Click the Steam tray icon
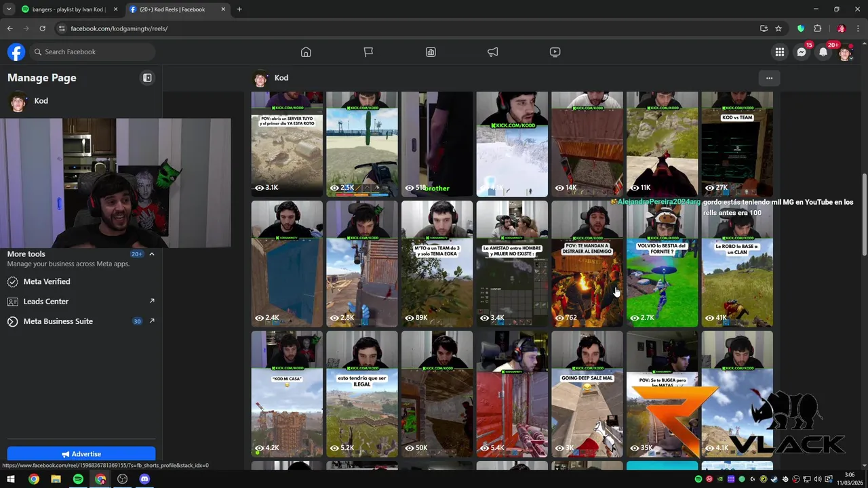868x488 pixels. [774, 479]
